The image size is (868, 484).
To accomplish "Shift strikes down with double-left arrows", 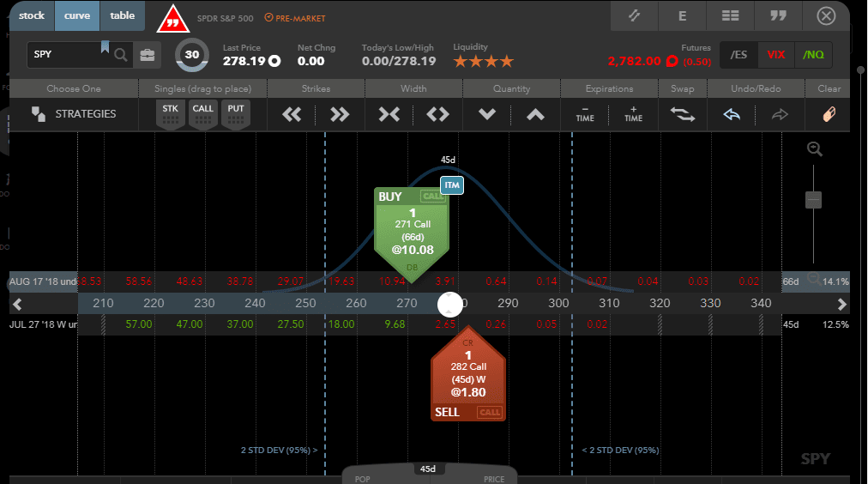I will coord(292,114).
